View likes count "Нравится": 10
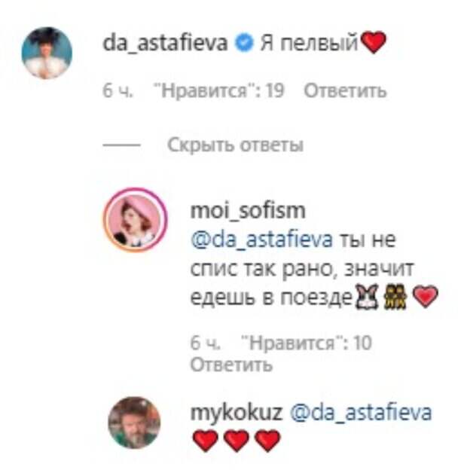This screenshot has height=476, width=467. coord(306,343)
